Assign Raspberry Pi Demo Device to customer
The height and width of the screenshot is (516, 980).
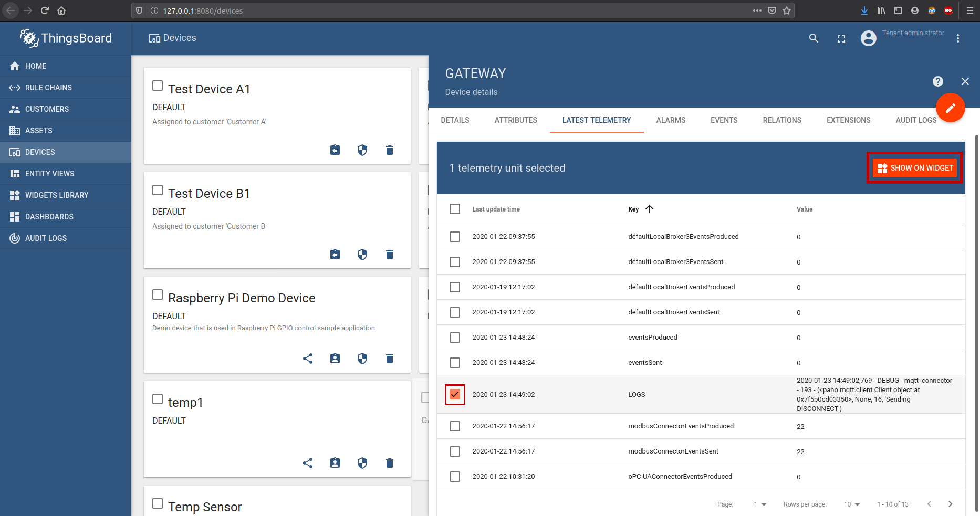(x=335, y=359)
